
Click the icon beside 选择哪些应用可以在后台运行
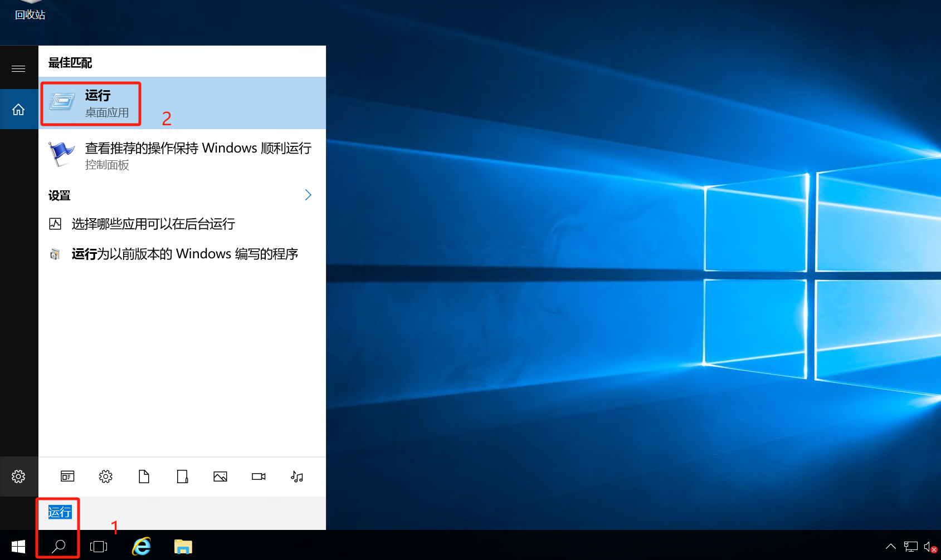pyautogui.click(x=55, y=224)
